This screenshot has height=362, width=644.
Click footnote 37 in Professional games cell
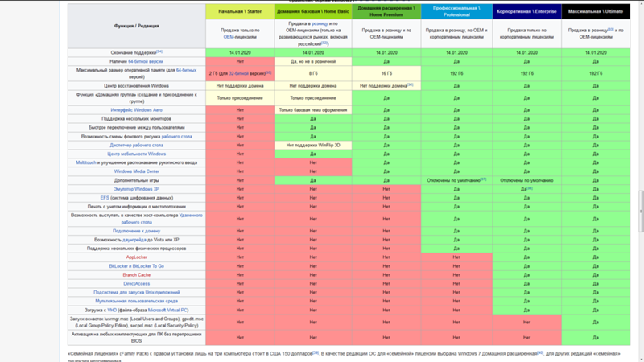pyautogui.click(x=483, y=179)
